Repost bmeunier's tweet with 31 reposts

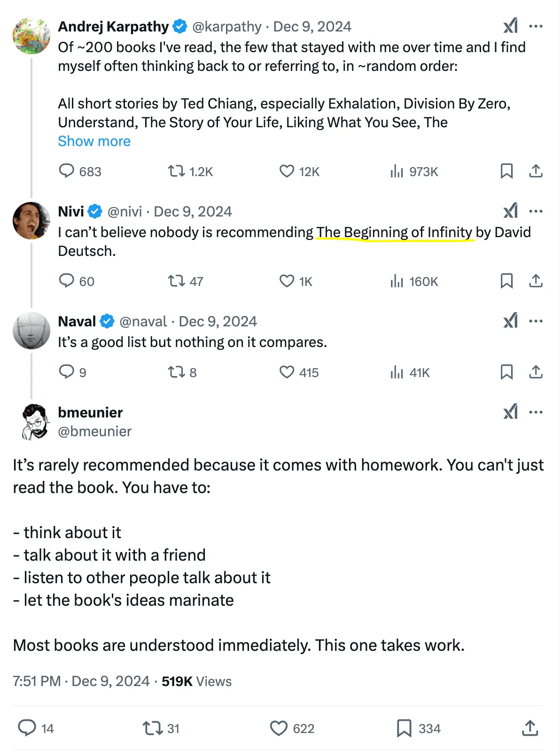161,728
